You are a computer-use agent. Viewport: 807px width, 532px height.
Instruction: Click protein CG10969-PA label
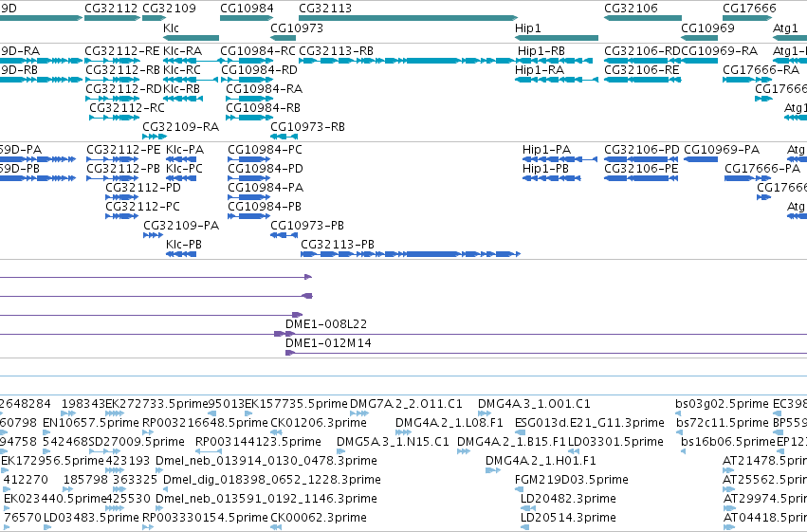(722, 150)
